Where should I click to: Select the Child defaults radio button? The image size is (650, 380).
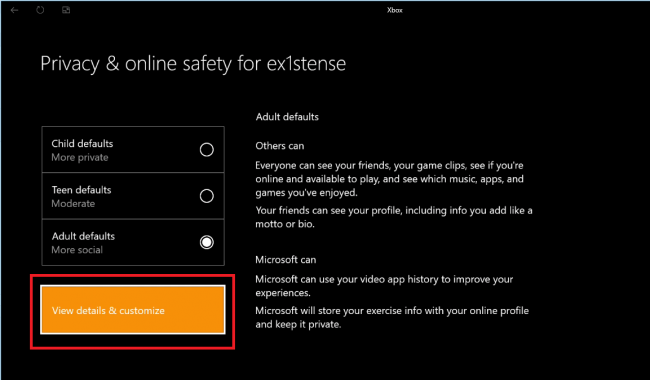point(206,150)
